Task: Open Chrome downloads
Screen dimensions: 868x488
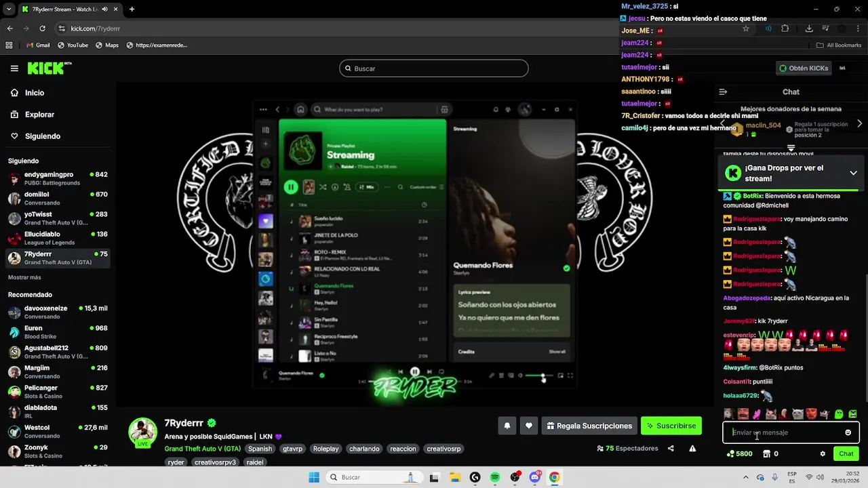Action: tap(809, 28)
